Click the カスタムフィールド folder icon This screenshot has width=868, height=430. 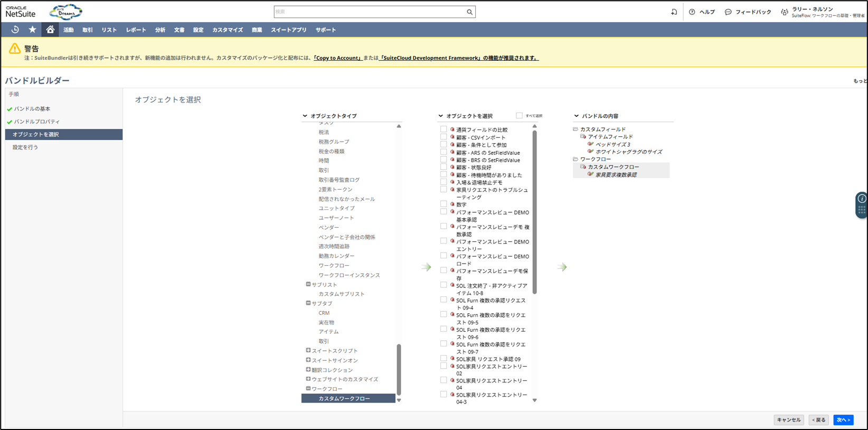click(575, 129)
